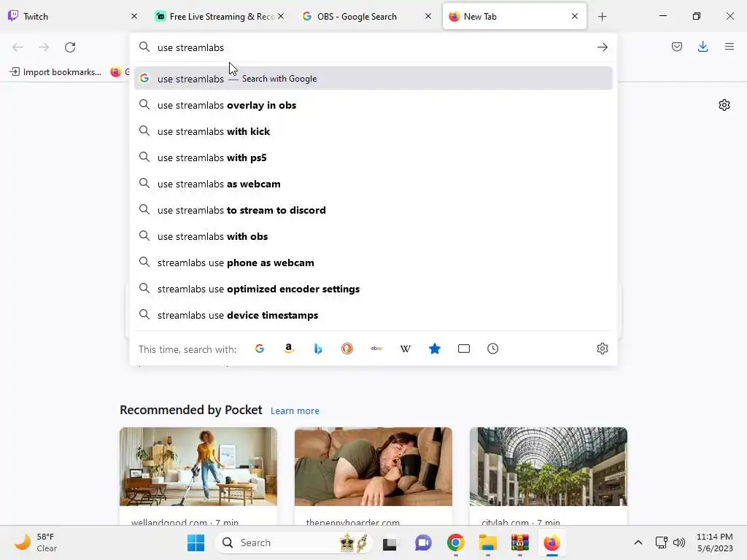The width and height of the screenshot is (747, 560).
Task: Search this time with eBay icon
Action: pyautogui.click(x=376, y=349)
